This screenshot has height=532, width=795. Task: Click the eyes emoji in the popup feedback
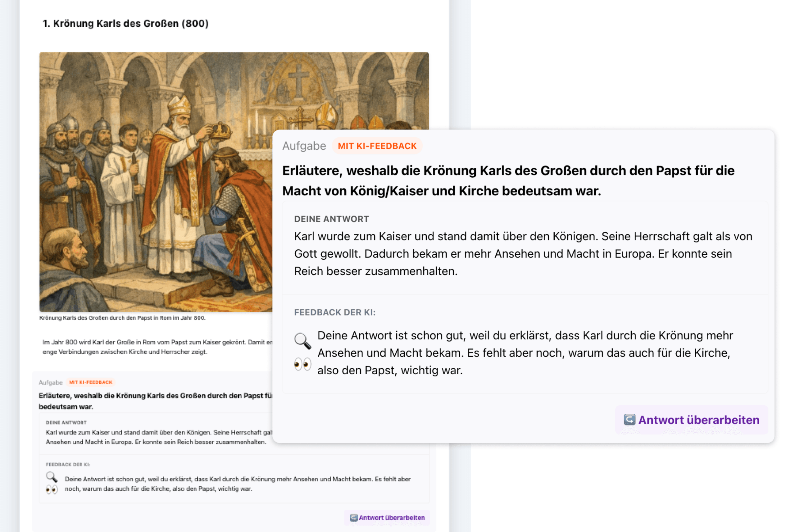[302, 364]
